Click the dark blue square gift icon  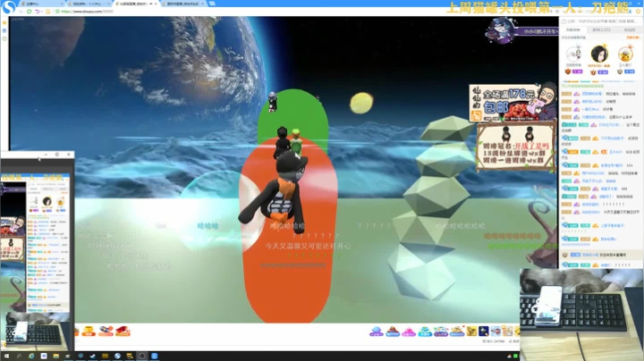[484, 331]
